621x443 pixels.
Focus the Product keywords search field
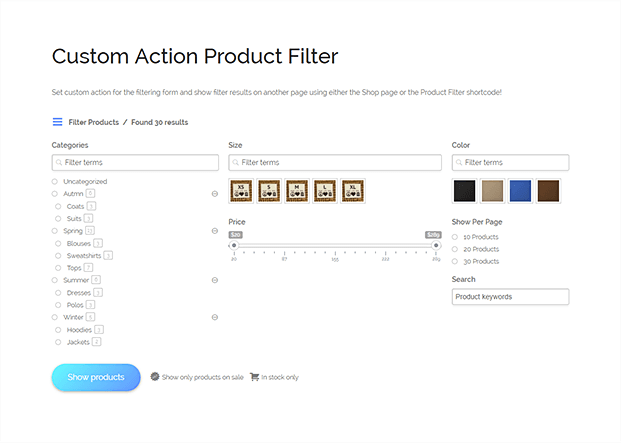pos(511,297)
